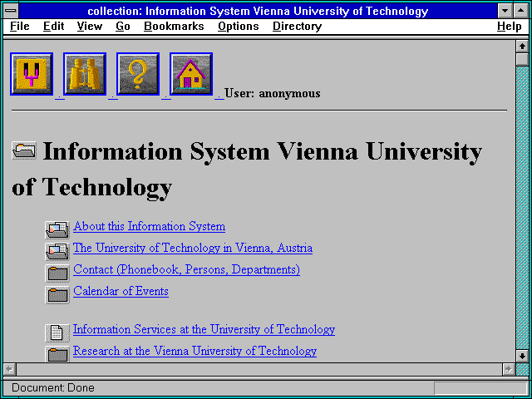Open the Options menu
Image resolution: width=532 pixels, height=399 pixels.
pos(239,26)
